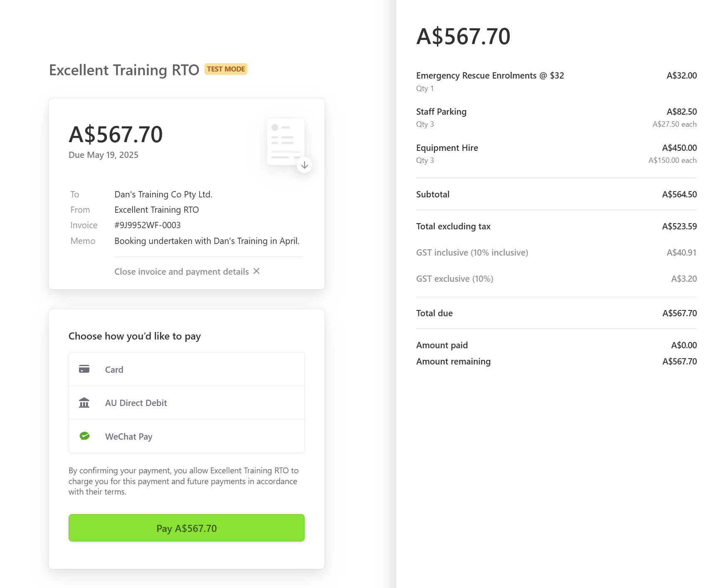Click the TEST MODE badge
The width and height of the screenshot is (712, 588).
[226, 69]
